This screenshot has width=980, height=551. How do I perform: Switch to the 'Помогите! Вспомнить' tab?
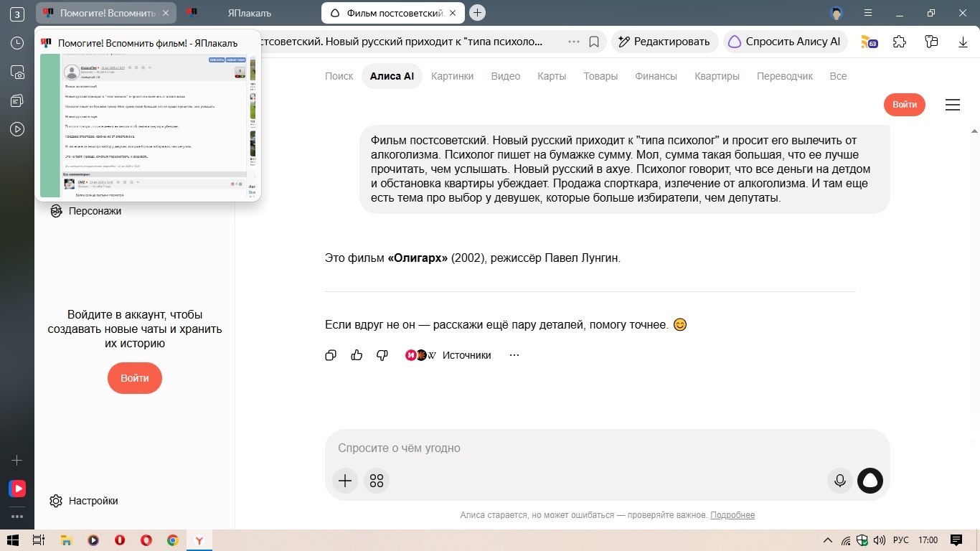click(106, 13)
